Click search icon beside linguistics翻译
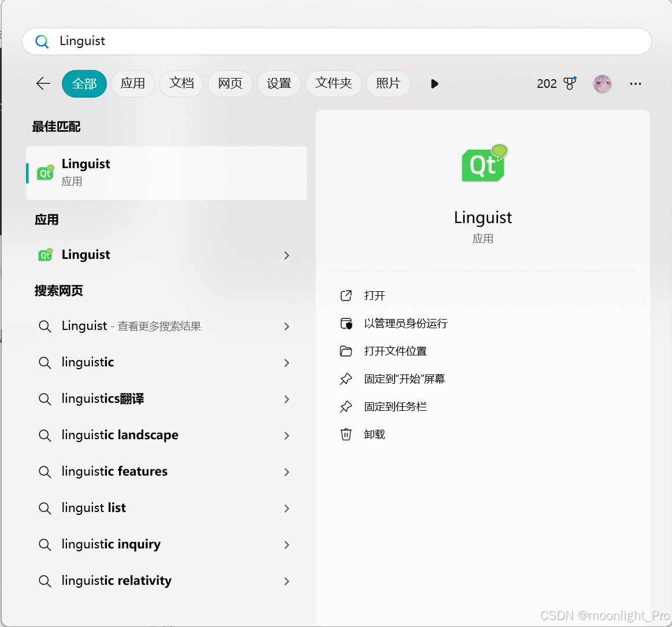The width and height of the screenshot is (672, 627). [x=45, y=399]
